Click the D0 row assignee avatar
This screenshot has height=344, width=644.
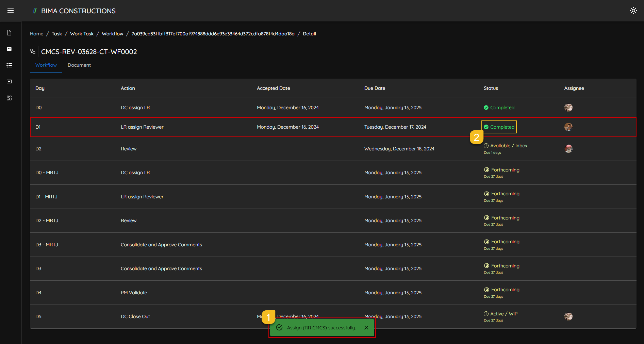pyautogui.click(x=568, y=108)
